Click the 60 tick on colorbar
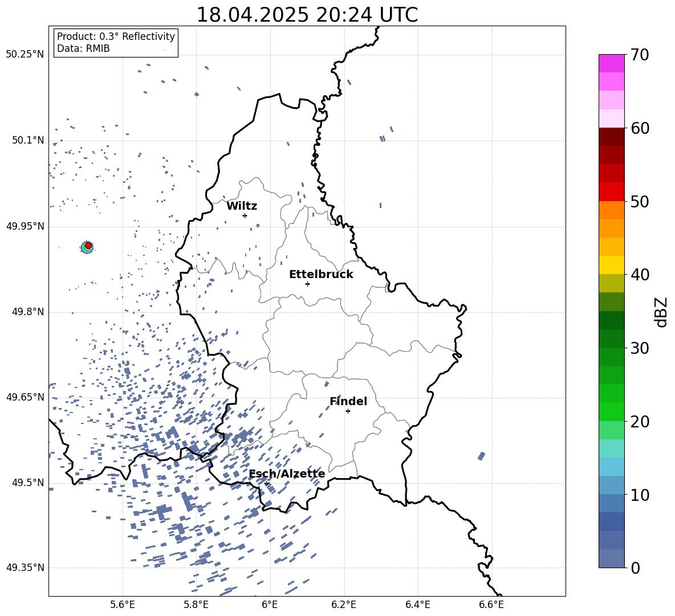This screenshot has width=675, height=616. pyautogui.click(x=639, y=128)
